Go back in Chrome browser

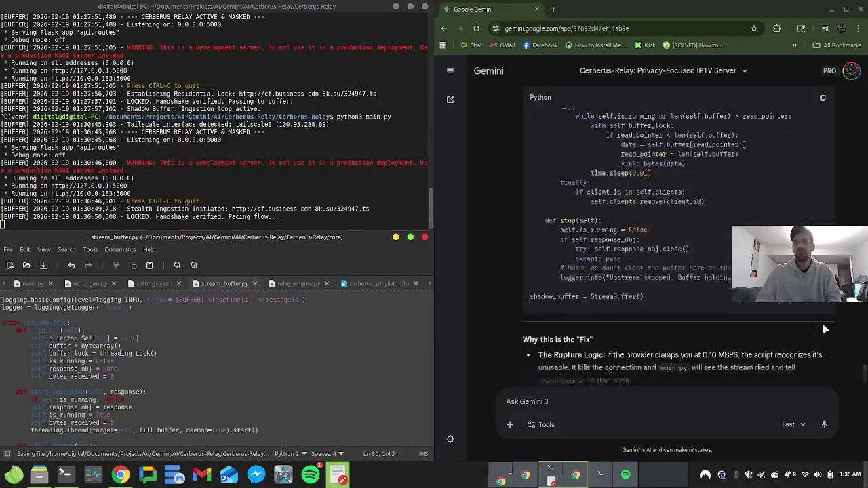click(444, 28)
